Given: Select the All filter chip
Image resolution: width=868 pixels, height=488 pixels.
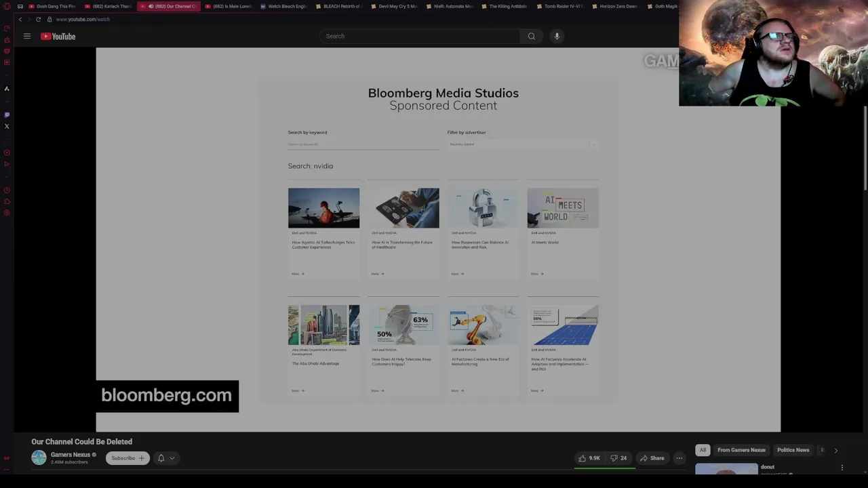Looking at the screenshot, I should click(x=703, y=450).
